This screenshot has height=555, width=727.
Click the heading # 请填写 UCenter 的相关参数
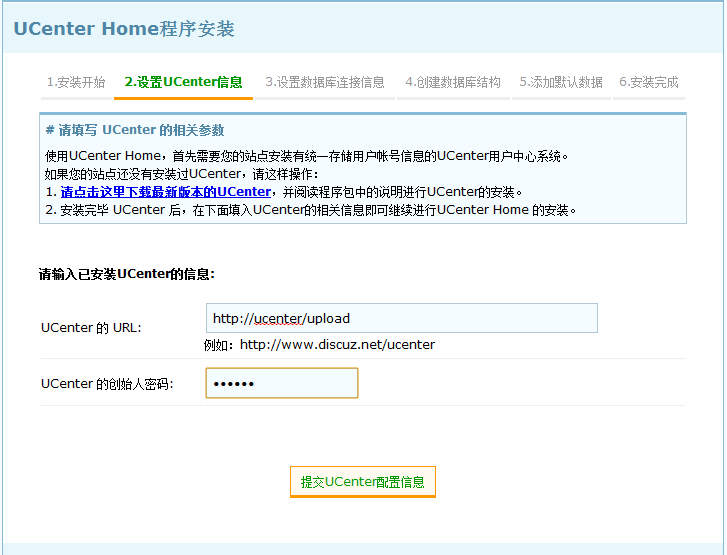(x=134, y=130)
